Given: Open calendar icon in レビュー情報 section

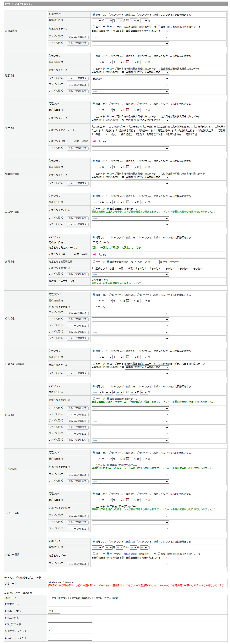Looking at the screenshot, I should pyautogui.click(x=128, y=547).
